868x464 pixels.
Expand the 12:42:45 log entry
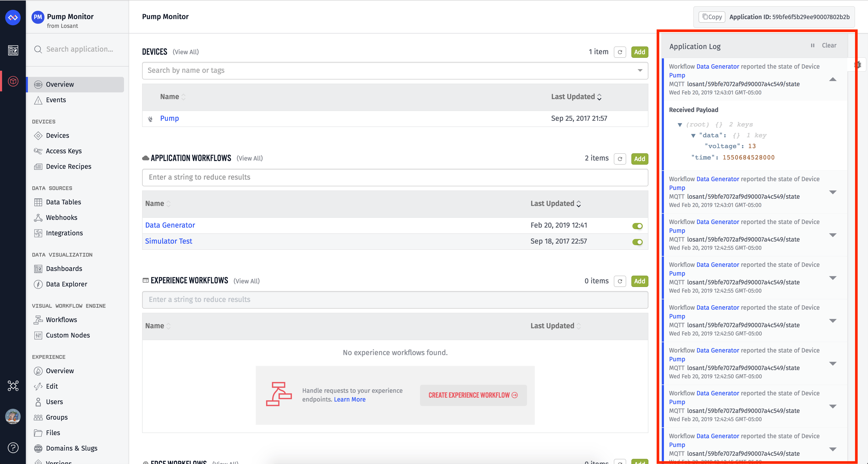[x=833, y=406]
